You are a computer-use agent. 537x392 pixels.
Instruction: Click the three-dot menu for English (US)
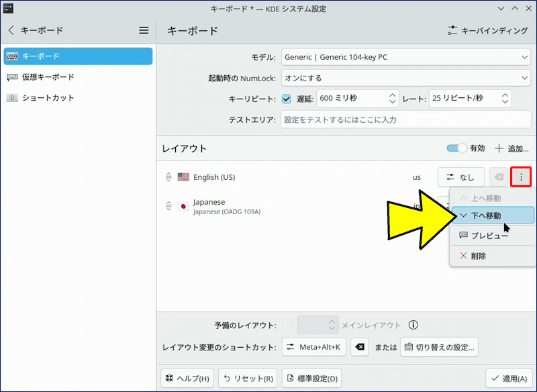pyautogui.click(x=521, y=177)
